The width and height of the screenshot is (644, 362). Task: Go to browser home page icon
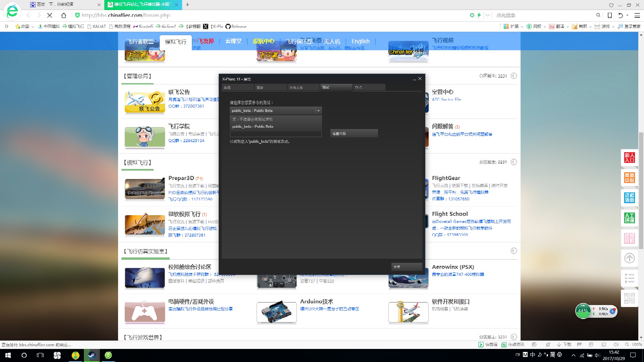point(64,15)
